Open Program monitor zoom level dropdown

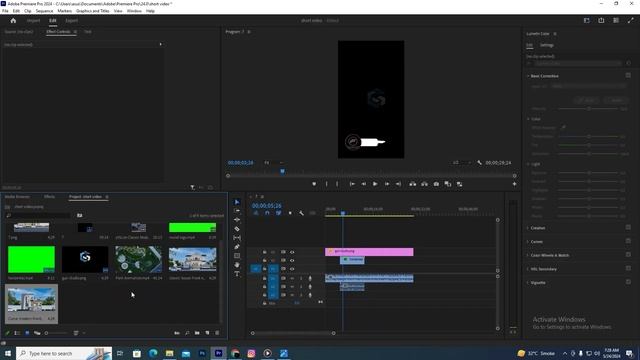pos(273,162)
